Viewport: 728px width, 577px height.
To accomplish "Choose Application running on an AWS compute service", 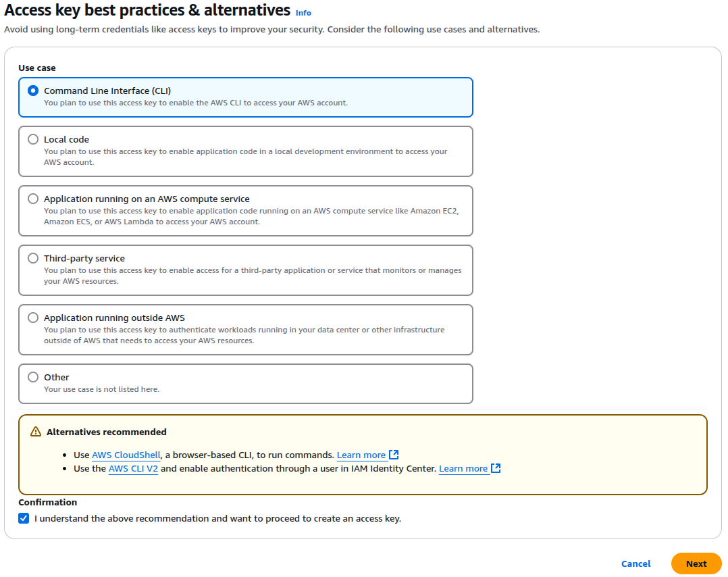I will point(33,199).
